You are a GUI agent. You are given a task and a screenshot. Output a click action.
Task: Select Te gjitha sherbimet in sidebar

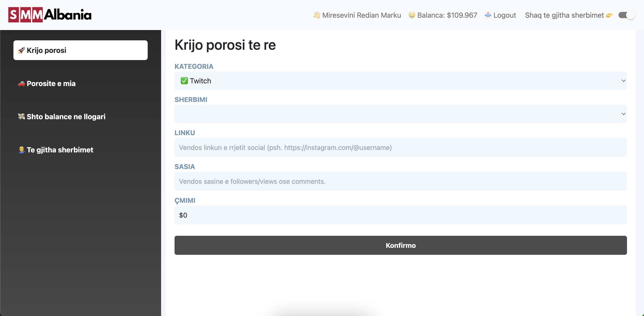tap(60, 150)
